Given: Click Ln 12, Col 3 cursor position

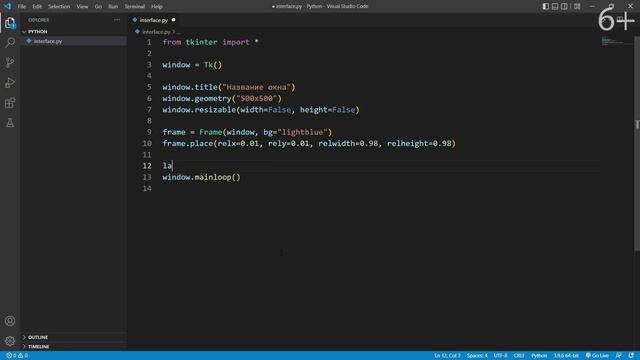Looking at the screenshot, I should (447, 356).
